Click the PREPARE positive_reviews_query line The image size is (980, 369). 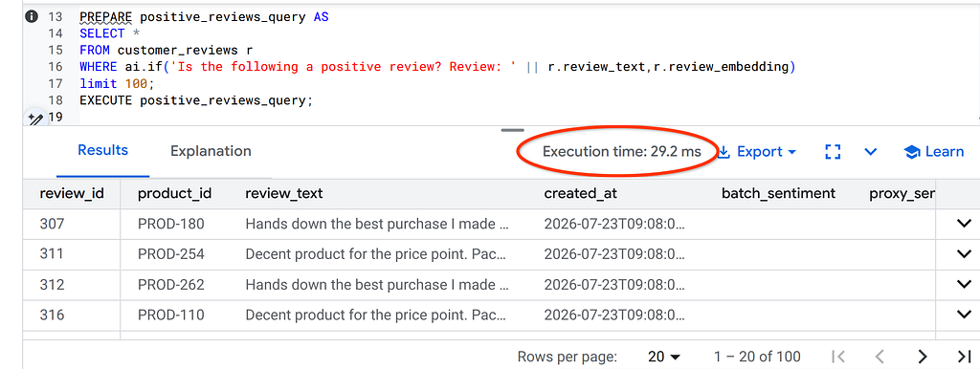click(204, 17)
